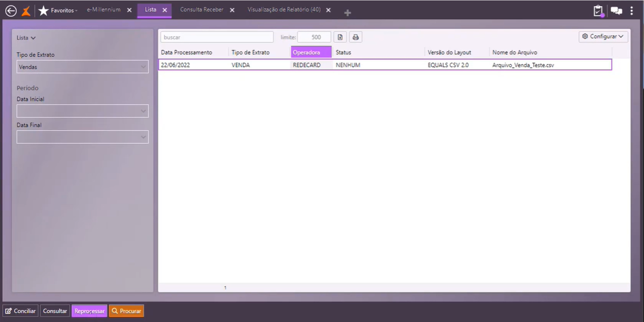The width and height of the screenshot is (644, 322).
Task: Sort by the Status column header
Action: (343, 52)
